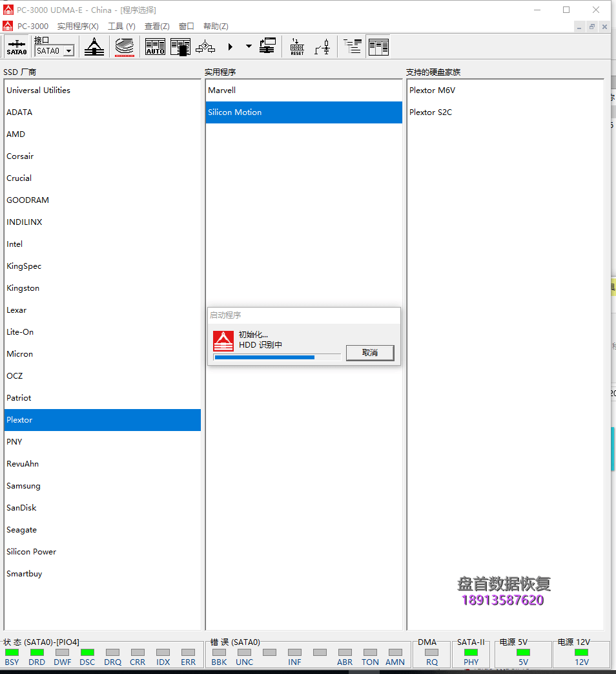Select Smartbuy vendor

(102, 573)
